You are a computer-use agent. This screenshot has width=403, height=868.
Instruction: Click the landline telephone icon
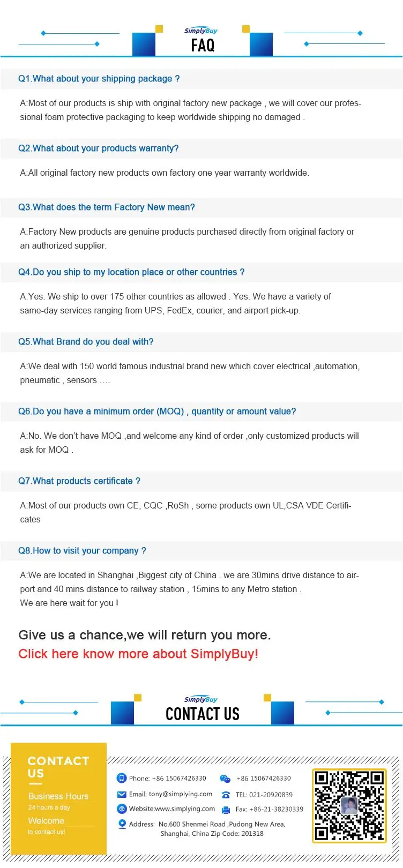click(x=226, y=795)
